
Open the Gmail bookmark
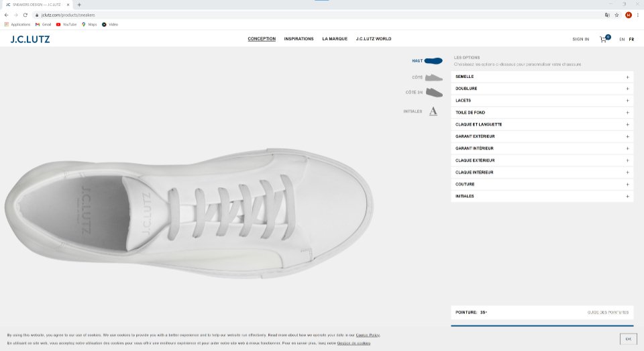[x=43, y=25]
